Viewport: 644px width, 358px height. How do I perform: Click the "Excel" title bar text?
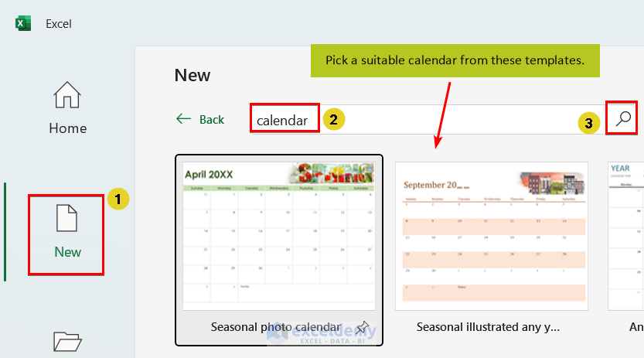pyautogui.click(x=59, y=24)
